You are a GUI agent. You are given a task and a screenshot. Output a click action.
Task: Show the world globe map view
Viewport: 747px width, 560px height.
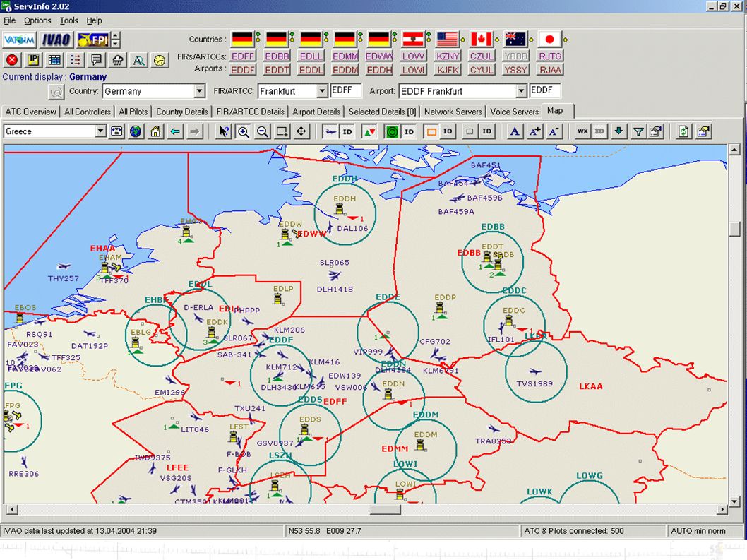pyautogui.click(x=136, y=131)
